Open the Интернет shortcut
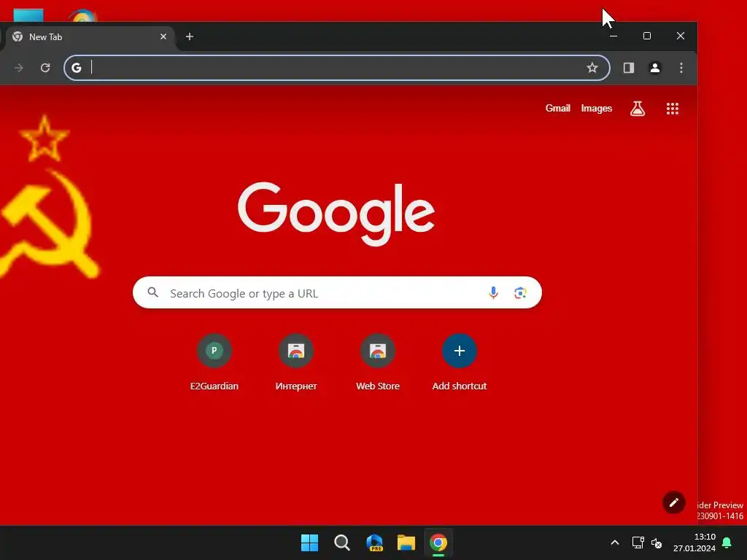747x560 pixels. 296,363
